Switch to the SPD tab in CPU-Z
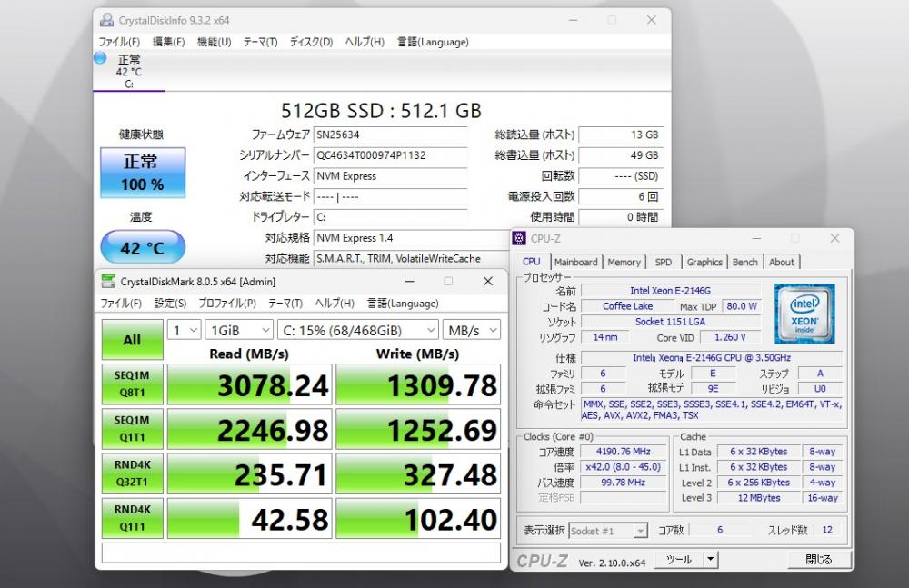This screenshot has width=909, height=588. pyautogui.click(x=664, y=262)
